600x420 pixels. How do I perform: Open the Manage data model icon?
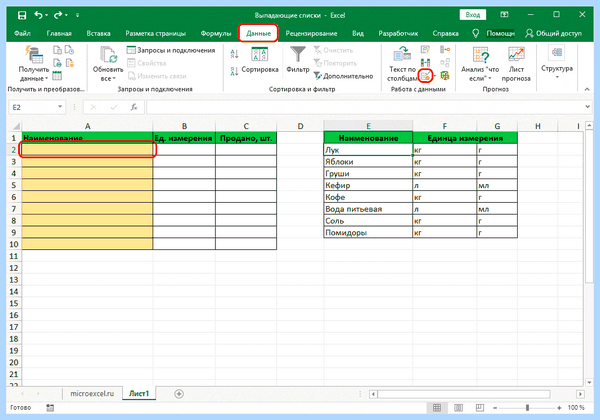445,76
